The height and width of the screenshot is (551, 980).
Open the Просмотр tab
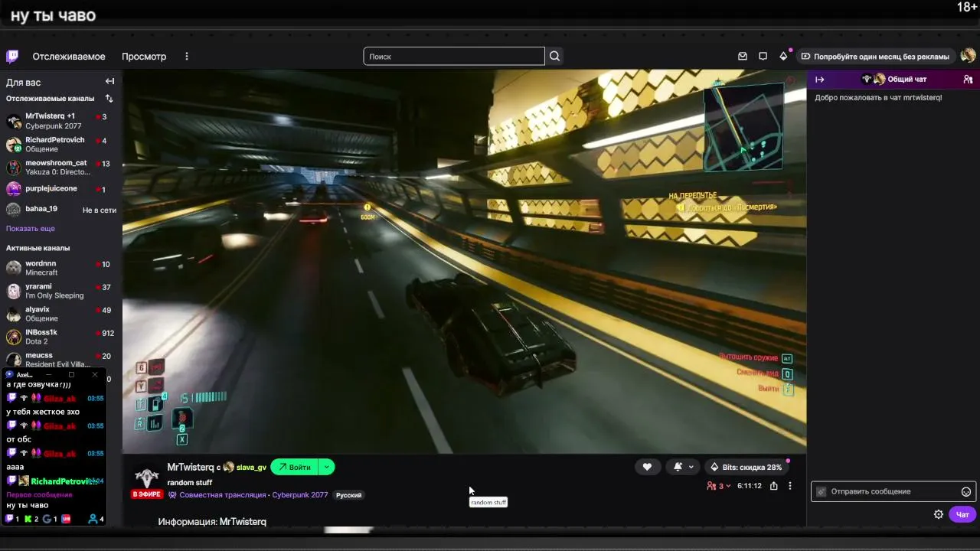pyautogui.click(x=144, y=57)
